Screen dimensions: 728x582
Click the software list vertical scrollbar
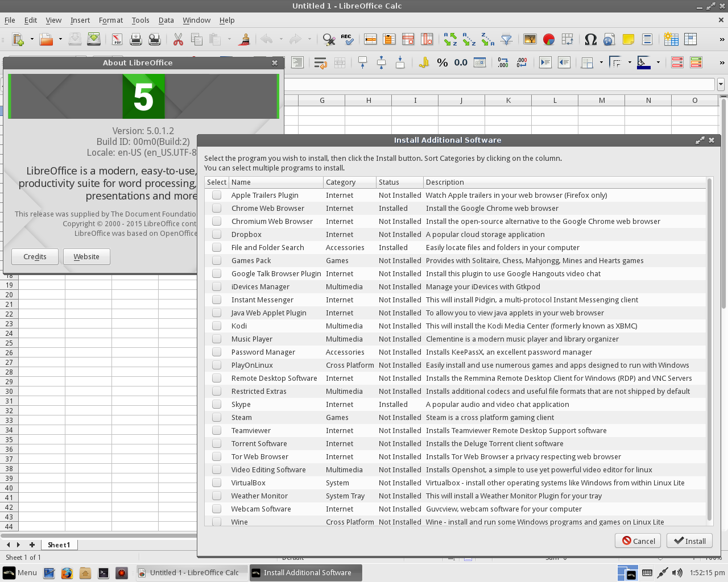coord(709,350)
